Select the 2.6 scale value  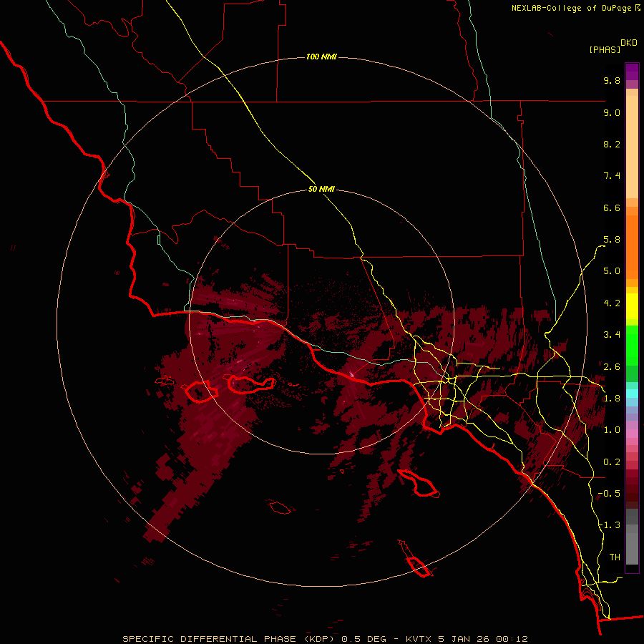(x=612, y=367)
